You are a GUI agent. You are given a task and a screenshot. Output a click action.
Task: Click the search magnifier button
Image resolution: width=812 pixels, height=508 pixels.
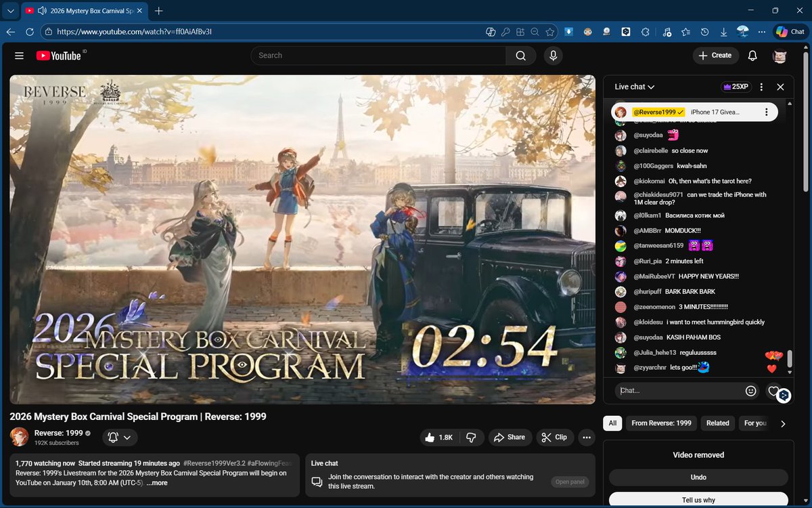pos(520,56)
